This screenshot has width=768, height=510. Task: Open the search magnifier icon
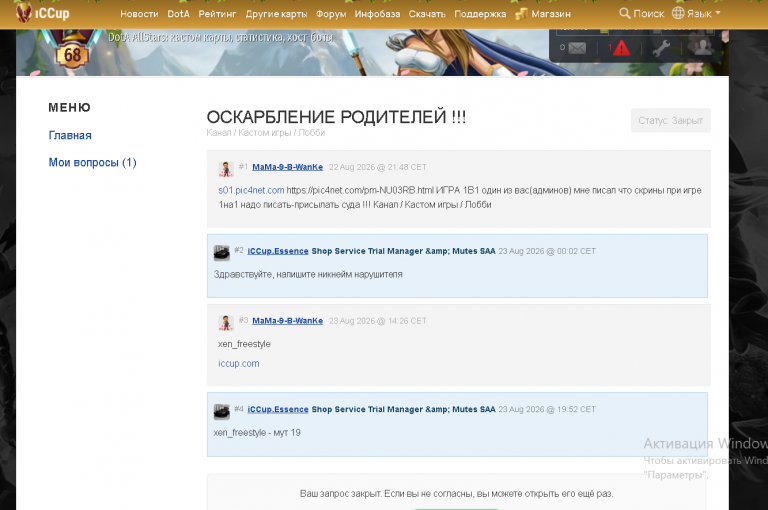[x=624, y=13]
